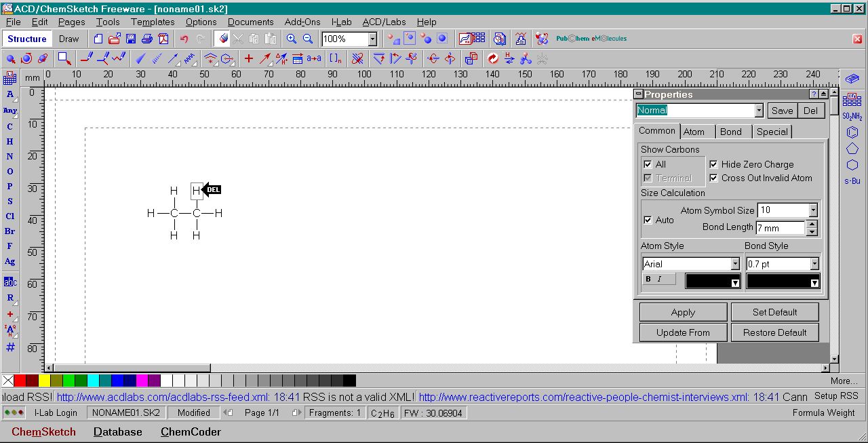Viewport: 868px width, 443px height.
Task: Select the Polymer brackets tool
Action: tap(336, 58)
